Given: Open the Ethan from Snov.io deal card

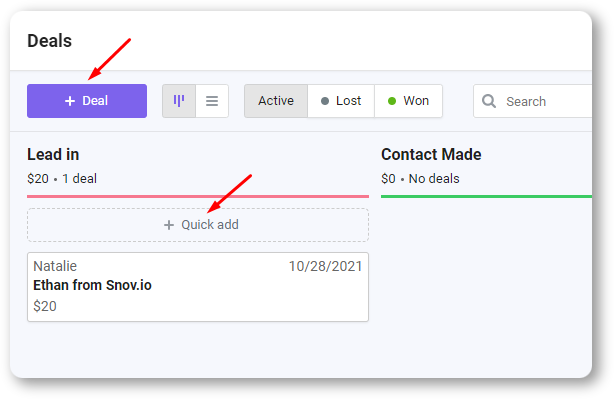Looking at the screenshot, I should pyautogui.click(x=198, y=287).
